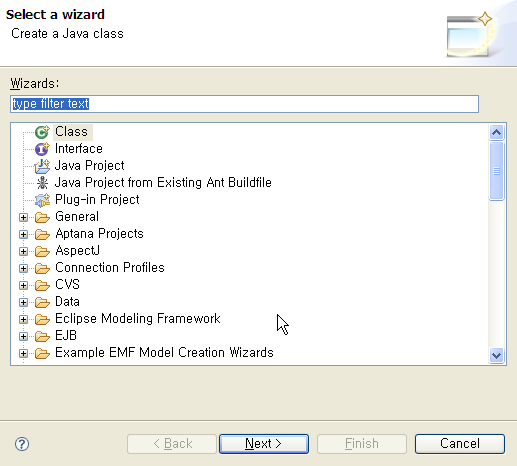The height and width of the screenshot is (466, 517).
Task: Expand the General category
Action: [23, 217]
